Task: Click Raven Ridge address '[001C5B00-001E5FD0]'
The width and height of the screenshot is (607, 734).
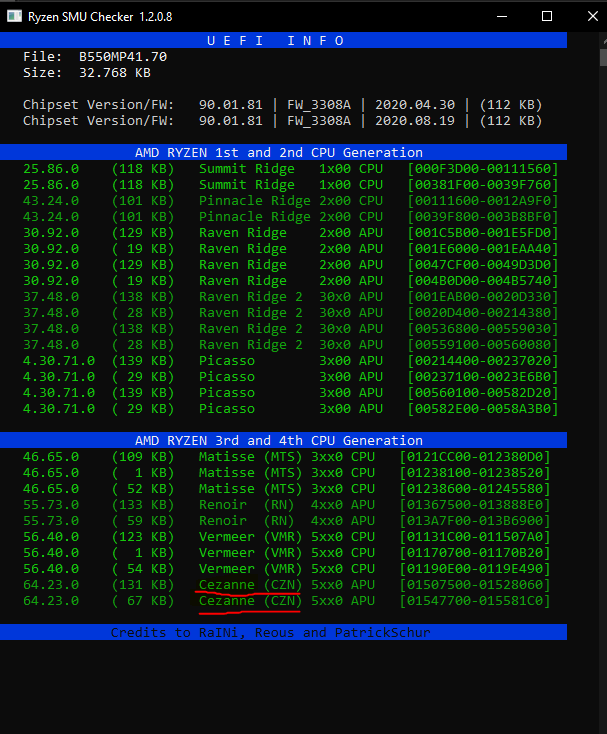Action: (x=483, y=233)
